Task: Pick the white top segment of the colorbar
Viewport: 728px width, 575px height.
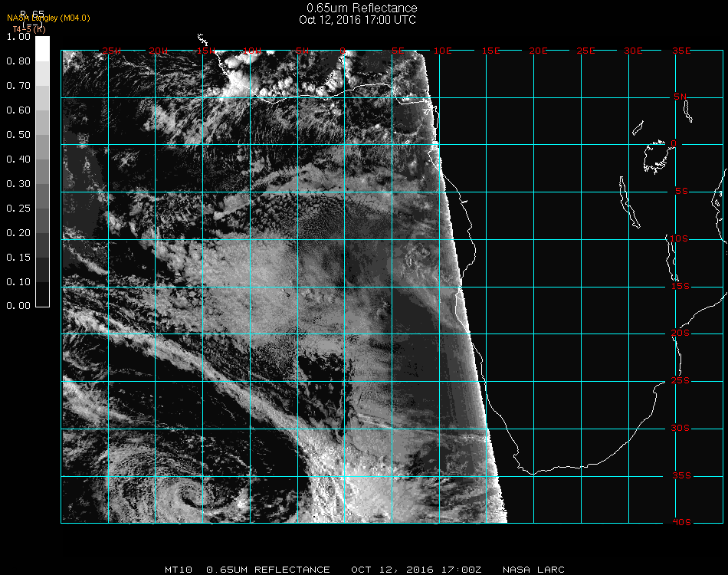Action: click(42, 49)
